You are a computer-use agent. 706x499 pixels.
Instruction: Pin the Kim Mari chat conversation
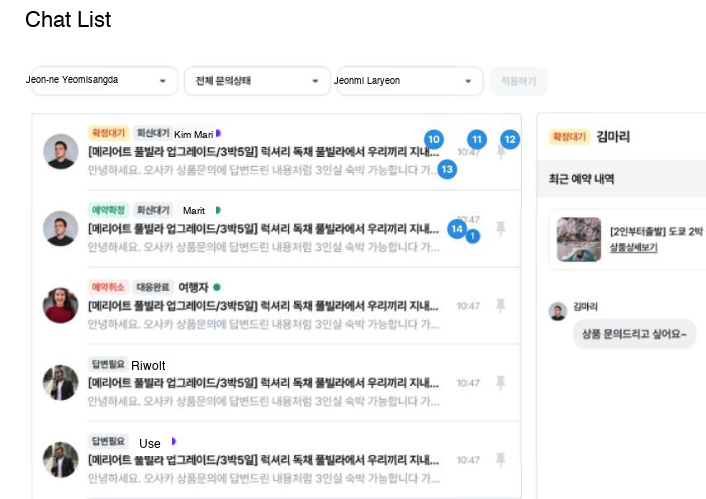(x=501, y=152)
